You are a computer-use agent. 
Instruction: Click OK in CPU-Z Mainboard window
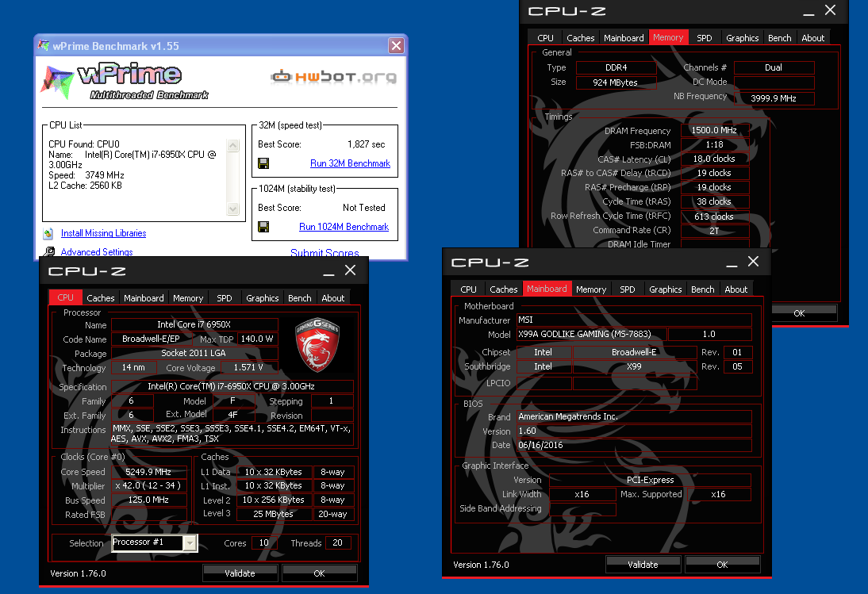tap(723, 564)
